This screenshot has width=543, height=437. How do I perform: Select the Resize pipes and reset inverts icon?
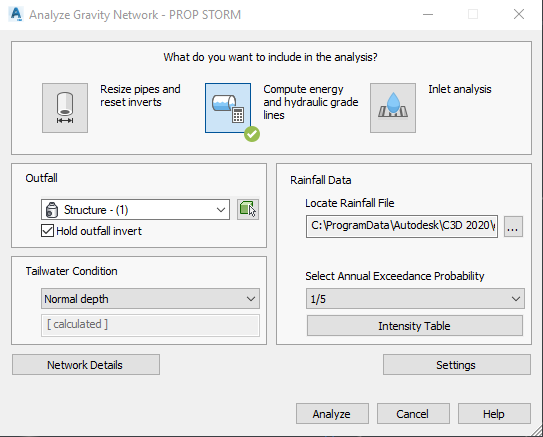click(x=65, y=108)
